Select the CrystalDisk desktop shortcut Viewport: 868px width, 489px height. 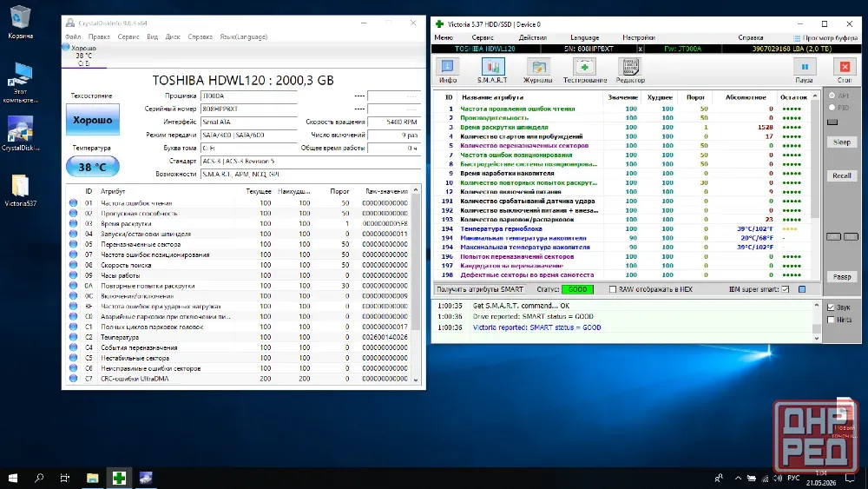point(21,134)
